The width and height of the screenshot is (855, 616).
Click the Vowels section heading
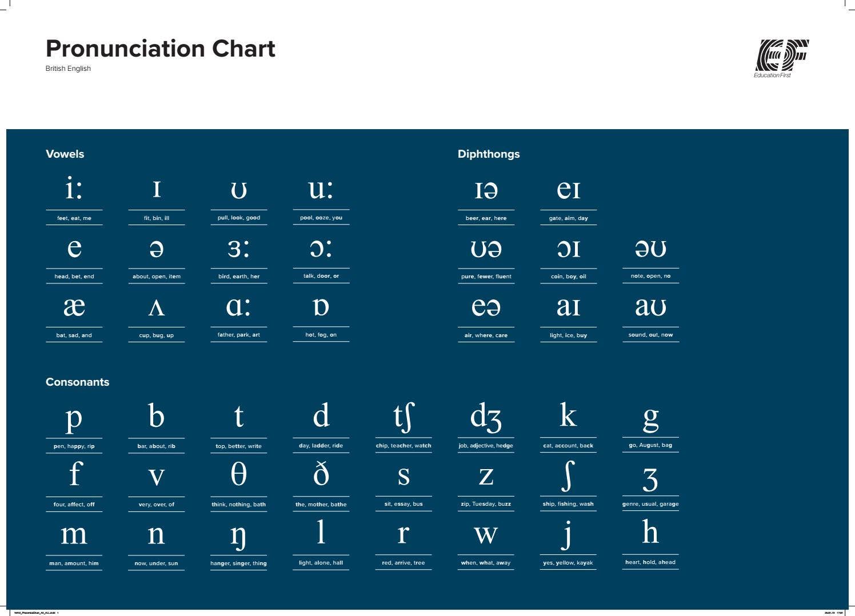65,154
